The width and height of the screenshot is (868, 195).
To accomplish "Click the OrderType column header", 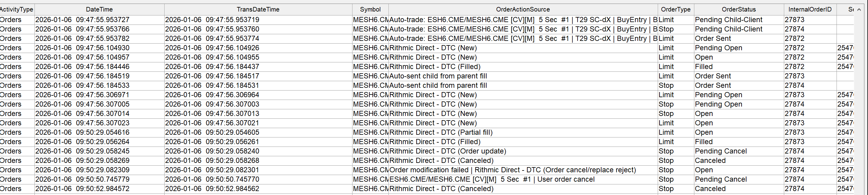I will [x=675, y=9].
